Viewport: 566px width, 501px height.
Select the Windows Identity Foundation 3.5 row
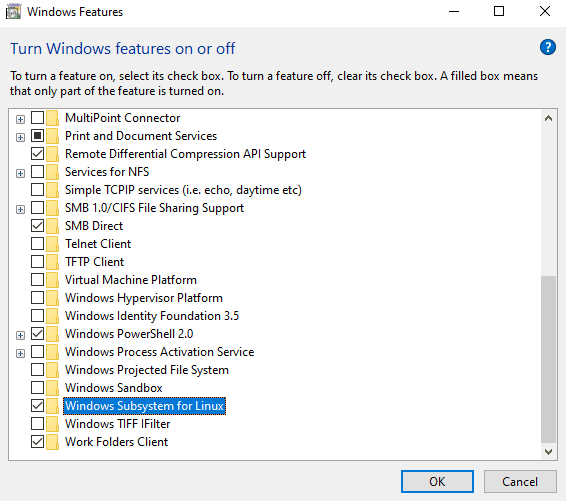(x=152, y=316)
